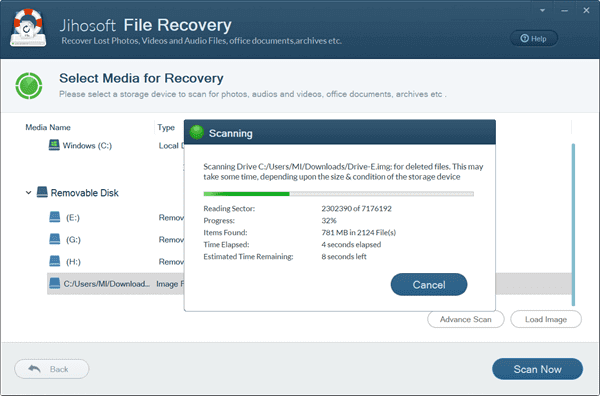The image size is (600, 396).
Task: Select the (H:) removable disk row
Action: pos(116,262)
